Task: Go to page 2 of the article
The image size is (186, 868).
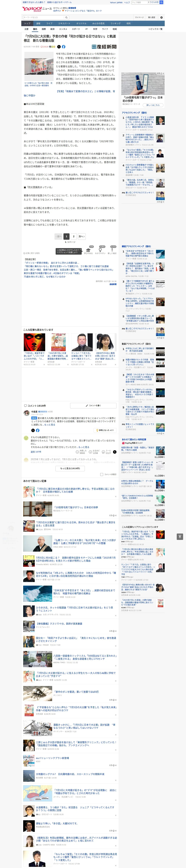Action: pyautogui.click(x=74, y=237)
